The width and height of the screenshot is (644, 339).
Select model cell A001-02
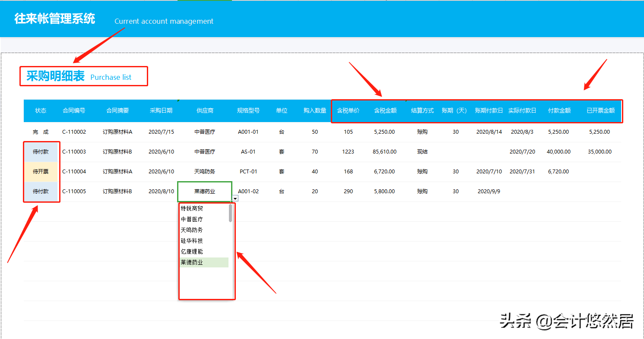click(248, 191)
